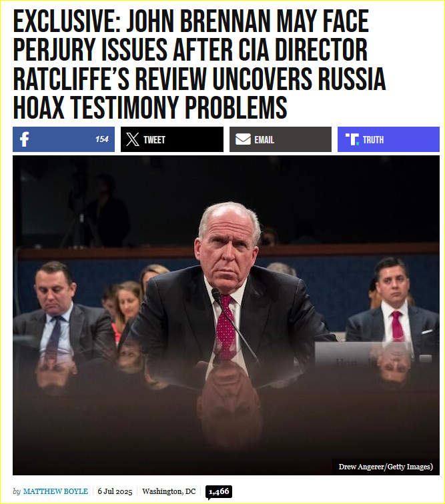Screen dimensions: 445x504
Task: Click the "by" label before the author name
Action: pyautogui.click(x=17, y=491)
